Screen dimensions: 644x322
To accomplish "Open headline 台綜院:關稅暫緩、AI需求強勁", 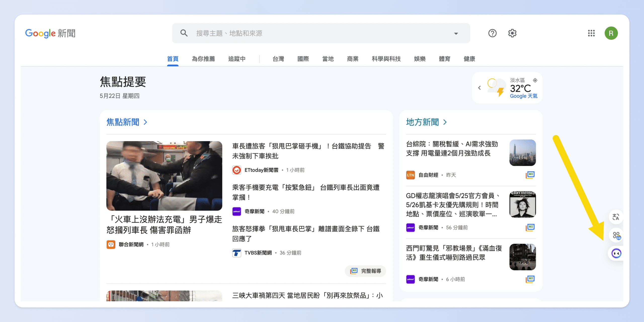I will pos(452,149).
